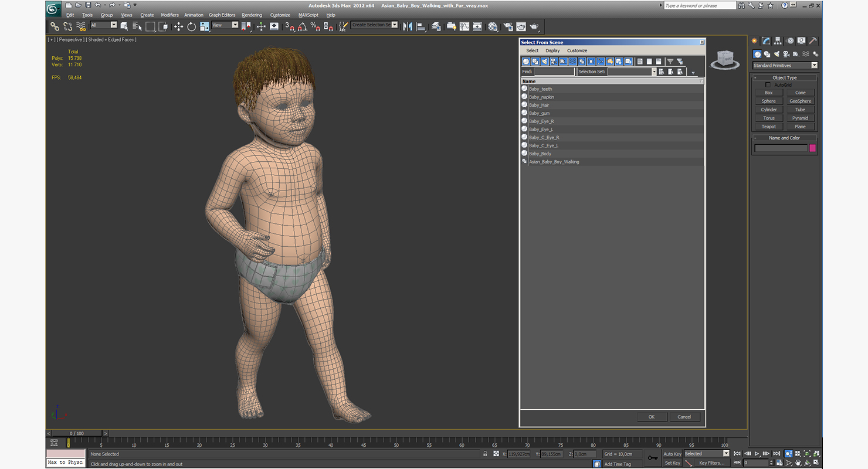Screen dimensions: 868x469
Task: Click the Render Setup icon
Action: coord(508,26)
